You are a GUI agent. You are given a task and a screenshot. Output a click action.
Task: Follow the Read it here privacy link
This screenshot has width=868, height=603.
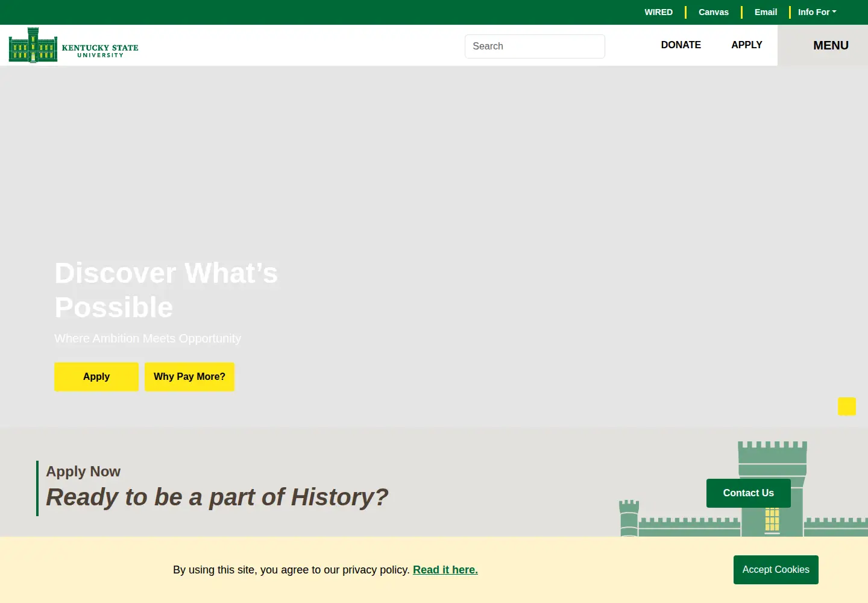(445, 570)
